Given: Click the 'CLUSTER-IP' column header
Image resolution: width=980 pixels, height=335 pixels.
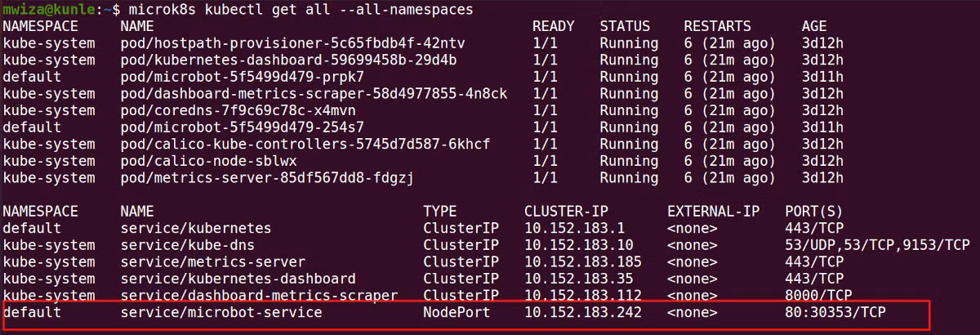Looking at the screenshot, I should 566,212.
